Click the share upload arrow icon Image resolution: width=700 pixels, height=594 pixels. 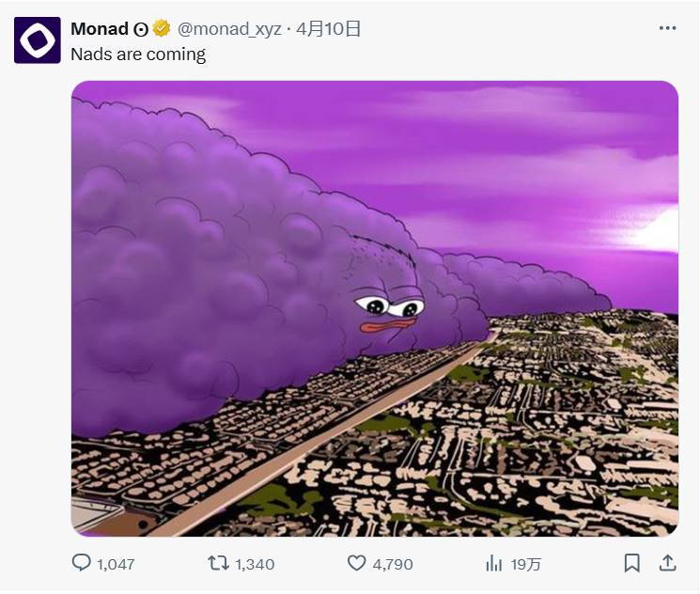tap(667, 562)
